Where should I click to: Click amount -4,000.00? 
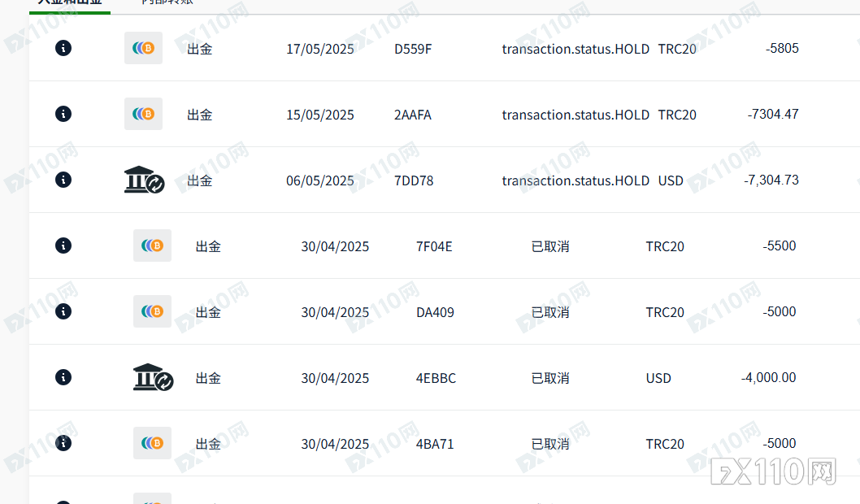[768, 377]
